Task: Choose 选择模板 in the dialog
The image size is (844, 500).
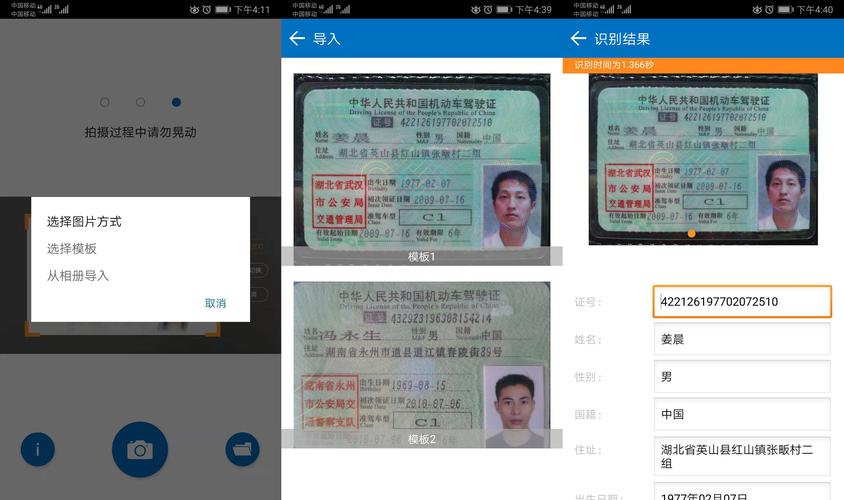Action: pyautogui.click(x=72, y=248)
